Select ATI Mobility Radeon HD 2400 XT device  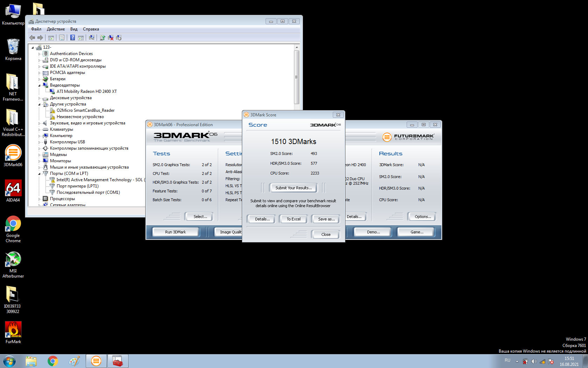click(x=86, y=91)
